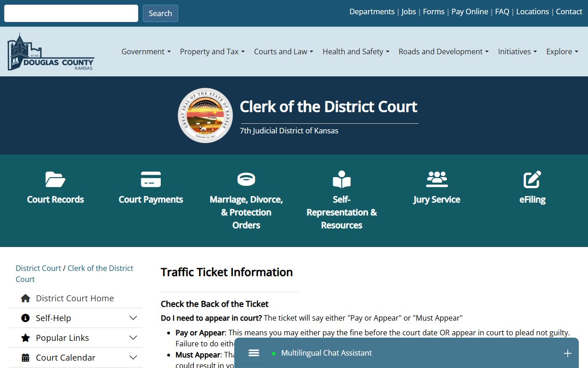This screenshot has width=588, height=368.
Task: Focus the site search text field
Action: (71, 13)
